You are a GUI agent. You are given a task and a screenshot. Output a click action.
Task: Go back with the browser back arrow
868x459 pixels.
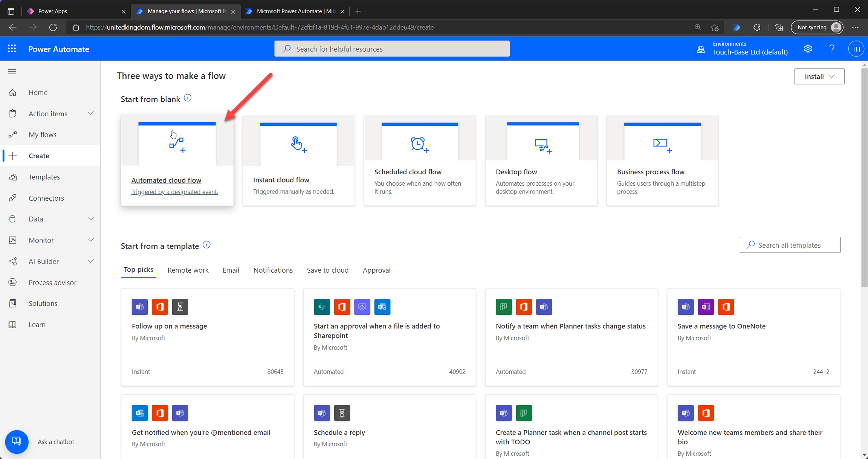click(x=13, y=27)
